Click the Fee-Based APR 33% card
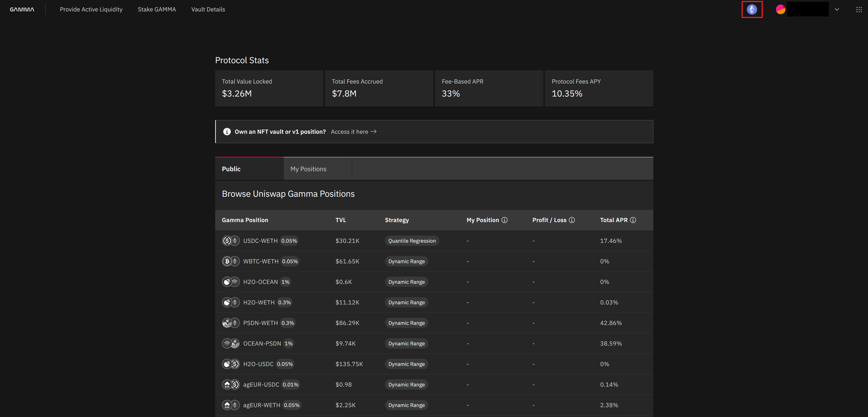Screen dimensions: 868x417 click(x=489, y=88)
